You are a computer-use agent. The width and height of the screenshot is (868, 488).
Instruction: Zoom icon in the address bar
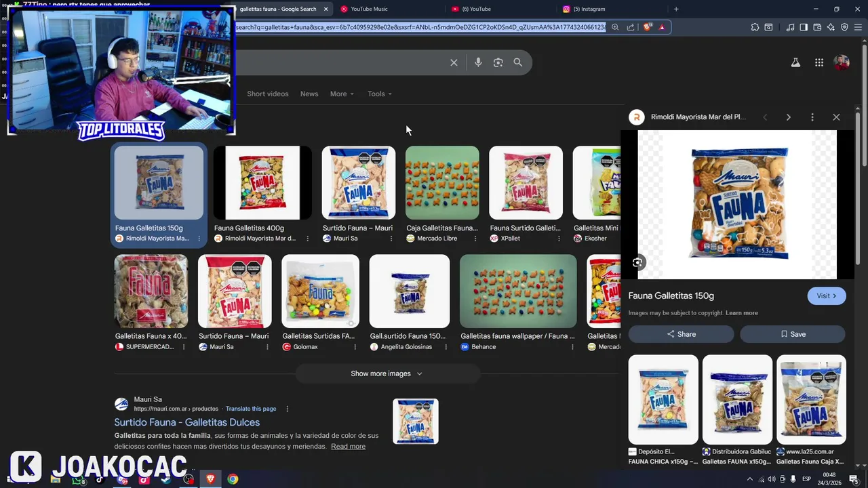tap(615, 27)
